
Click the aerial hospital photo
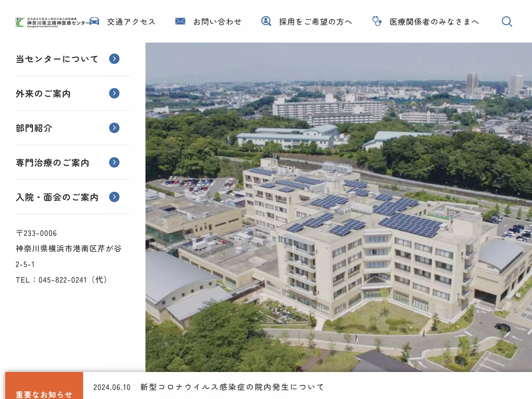339,207
